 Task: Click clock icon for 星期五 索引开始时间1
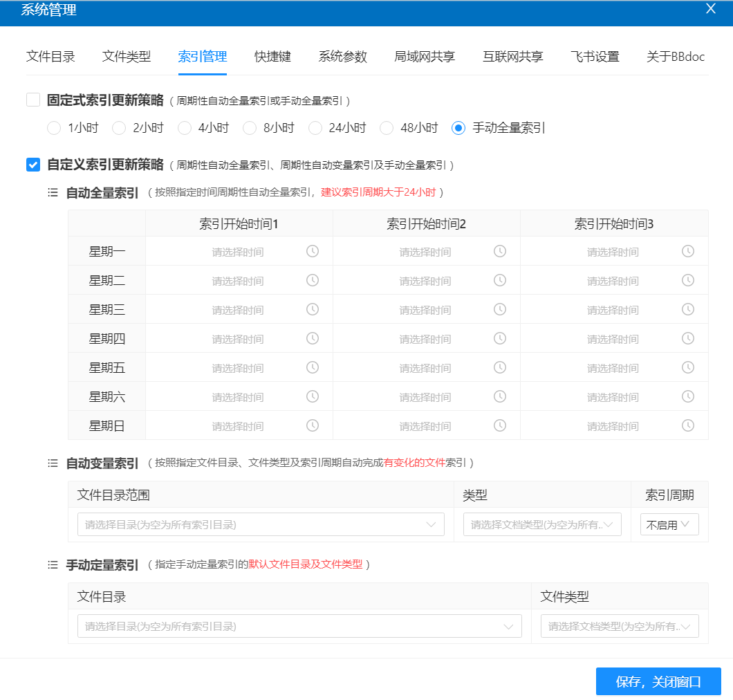313,367
